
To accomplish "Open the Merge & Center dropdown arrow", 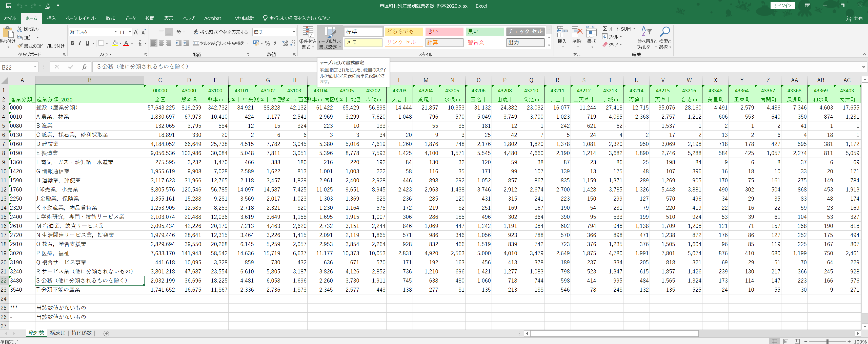I will click(x=248, y=43).
